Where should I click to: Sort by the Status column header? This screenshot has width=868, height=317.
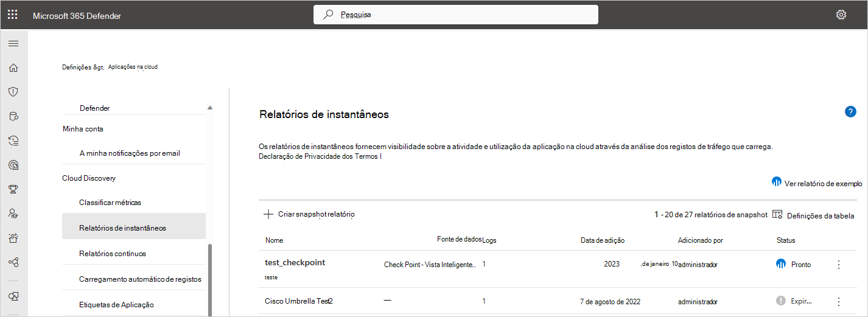pos(786,240)
